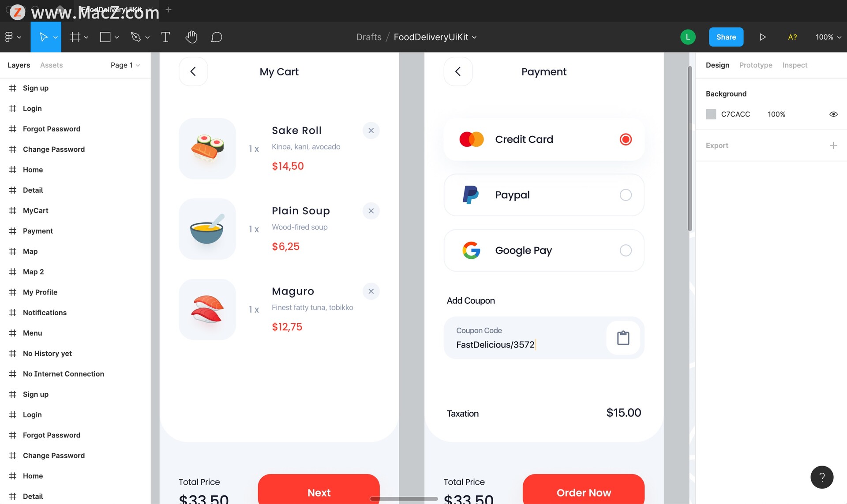Select the Hand tool
847x504 pixels.
(x=191, y=37)
